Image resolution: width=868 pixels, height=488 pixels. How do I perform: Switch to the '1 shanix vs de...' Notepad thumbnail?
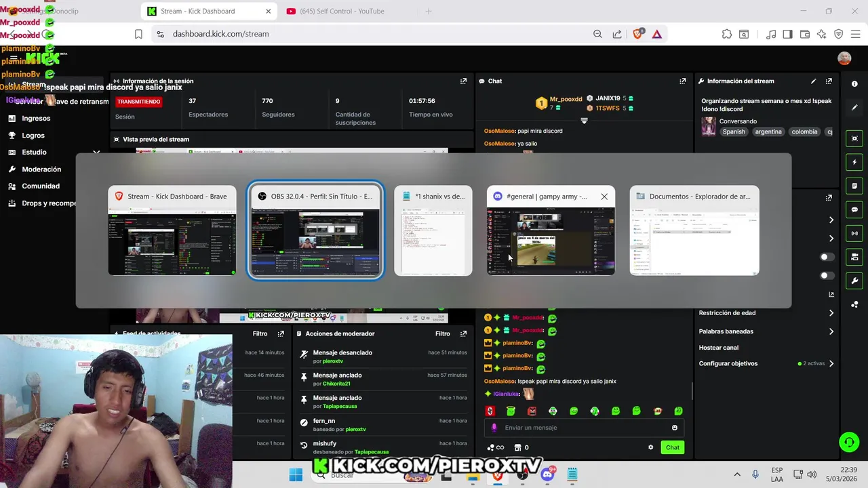pyautogui.click(x=433, y=230)
